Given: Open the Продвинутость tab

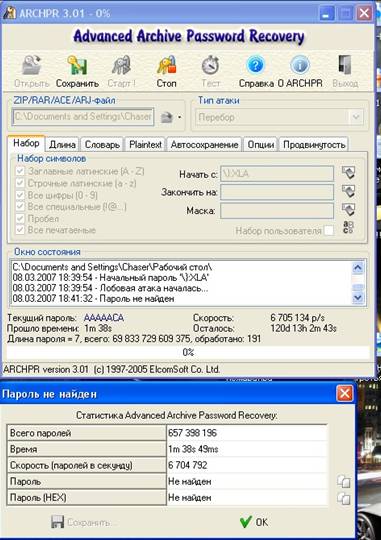Looking at the screenshot, I should pyautogui.click(x=314, y=145).
